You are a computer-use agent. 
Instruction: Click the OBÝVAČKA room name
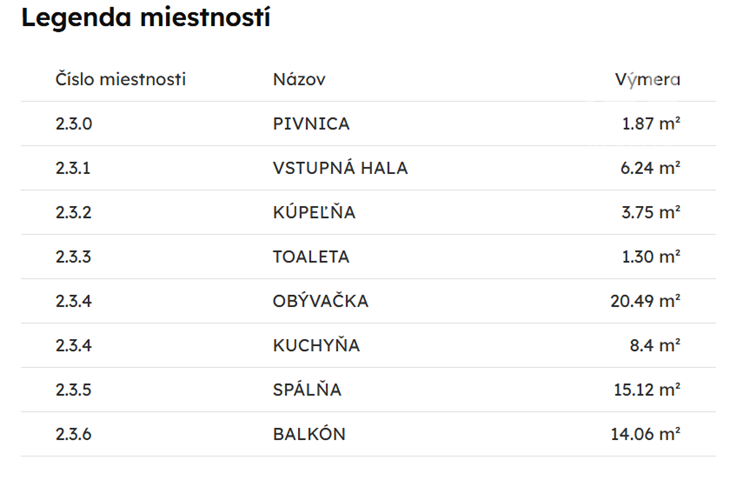tap(320, 301)
